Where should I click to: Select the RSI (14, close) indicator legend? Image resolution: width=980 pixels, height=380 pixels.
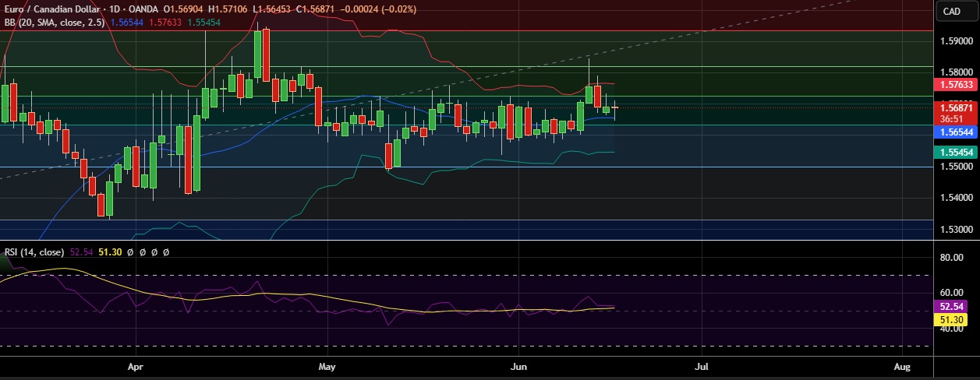click(x=34, y=252)
